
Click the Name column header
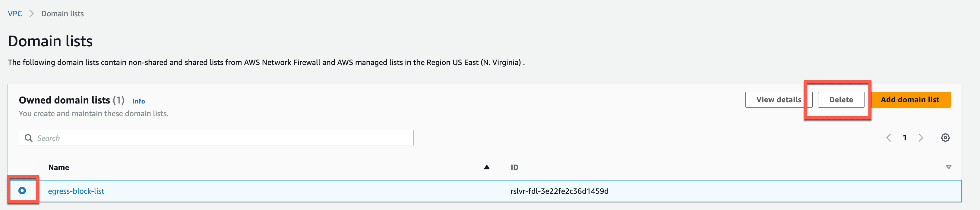coord(58,167)
